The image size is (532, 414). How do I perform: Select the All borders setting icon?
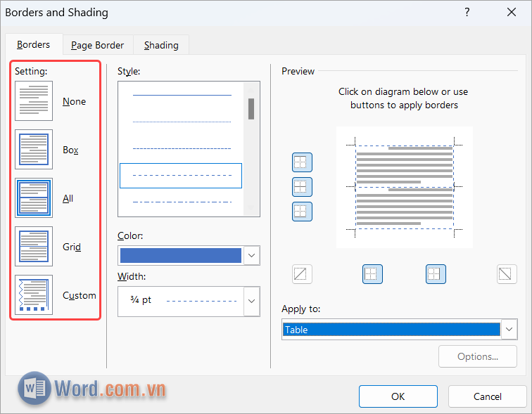click(34, 198)
